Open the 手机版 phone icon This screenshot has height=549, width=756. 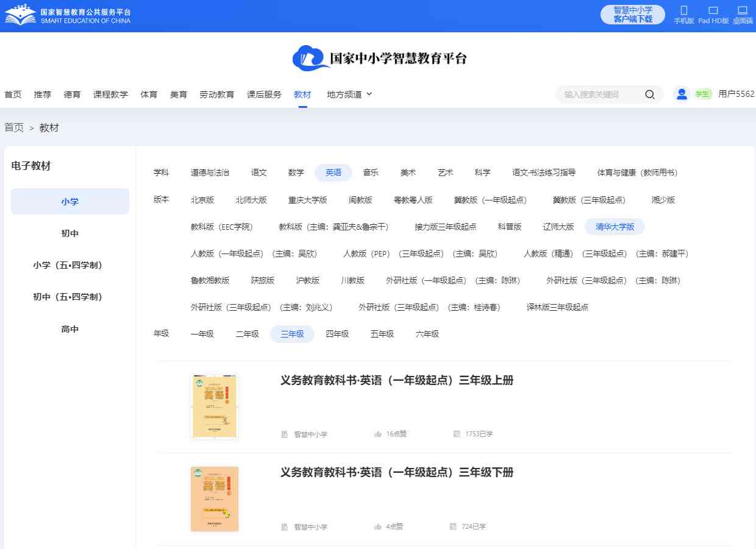[x=684, y=10]
